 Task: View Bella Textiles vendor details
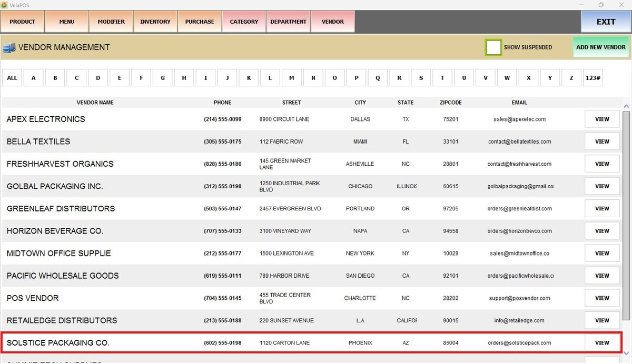[x=602, y=141]
